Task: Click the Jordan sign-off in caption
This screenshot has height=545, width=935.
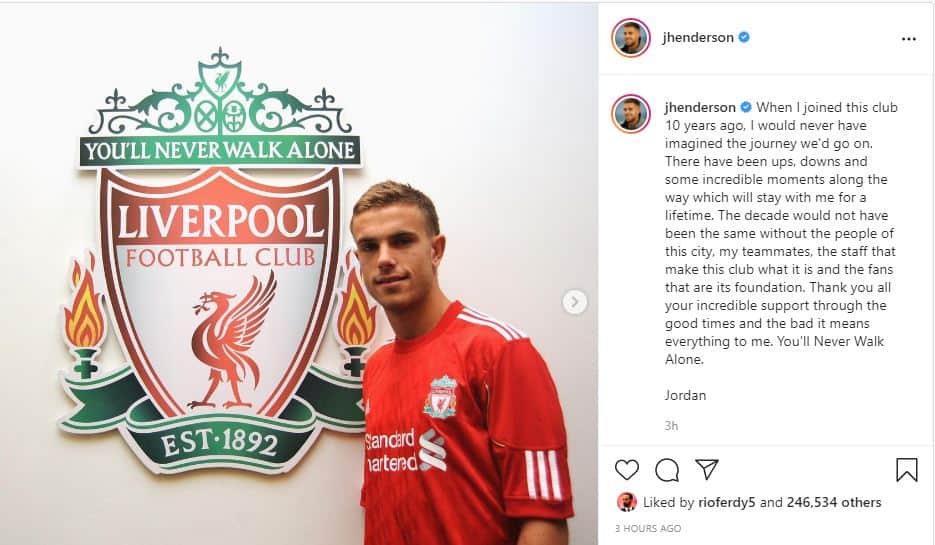Action: click(685, 395)
